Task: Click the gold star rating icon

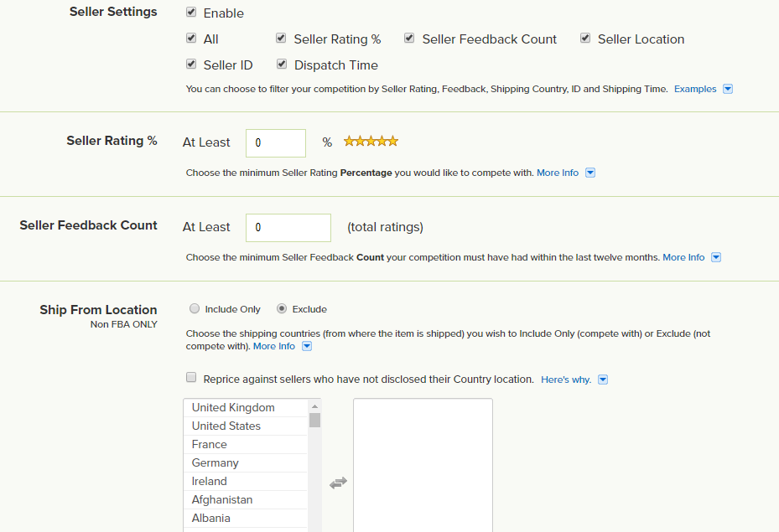Action: coord(371,142)
